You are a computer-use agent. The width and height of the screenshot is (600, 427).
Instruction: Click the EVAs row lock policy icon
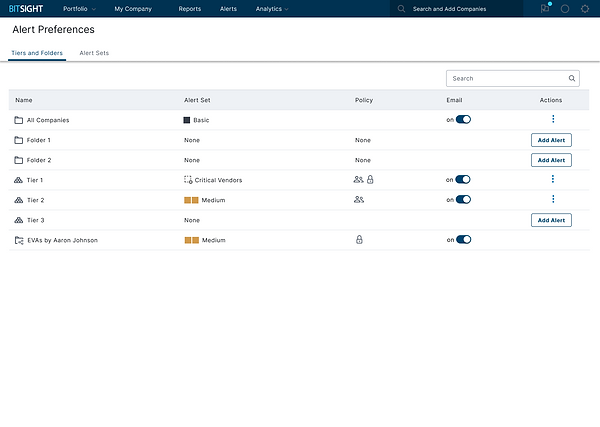359,240
